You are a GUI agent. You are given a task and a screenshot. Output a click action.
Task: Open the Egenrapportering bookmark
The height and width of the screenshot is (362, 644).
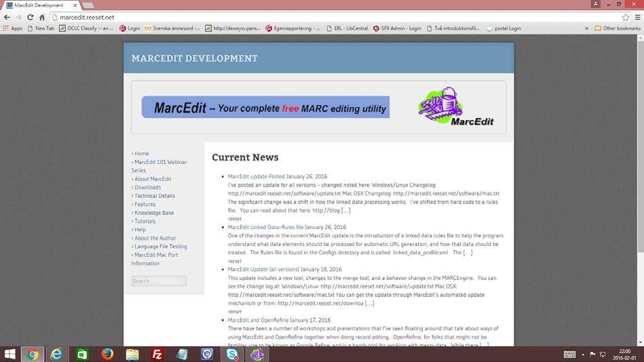tap(293, 28)
